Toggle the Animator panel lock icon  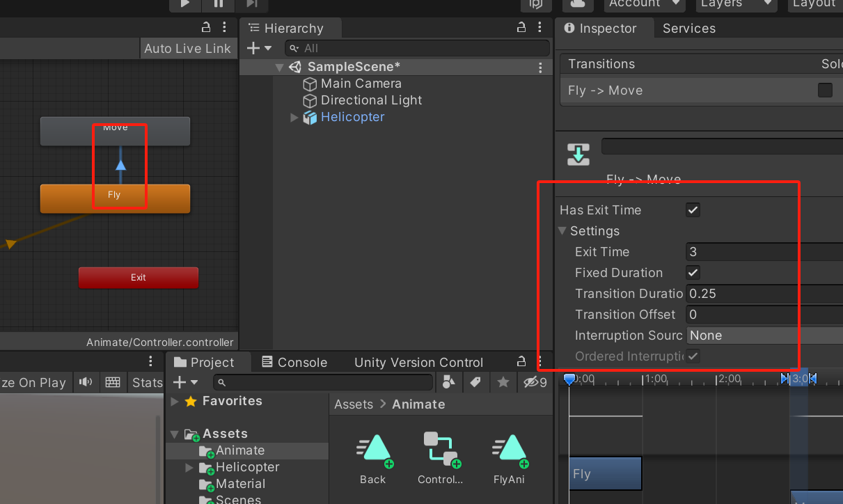206,28
